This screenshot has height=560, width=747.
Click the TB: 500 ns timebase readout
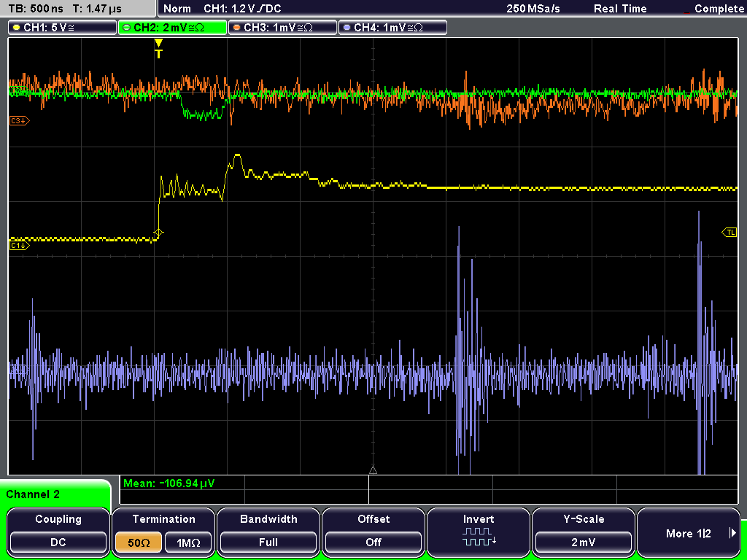coord(36,9)
